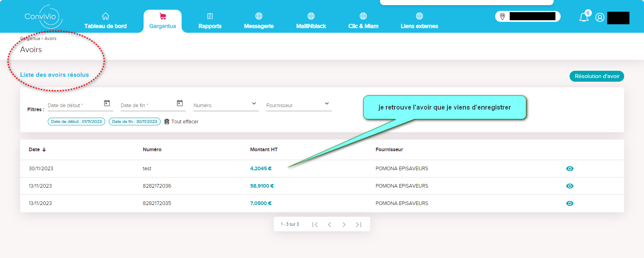Image resolution: width=644 pixels, height=258 pixels.
Task: Click the globe icon above Clic & Miam
Action: tap(363, 16)
